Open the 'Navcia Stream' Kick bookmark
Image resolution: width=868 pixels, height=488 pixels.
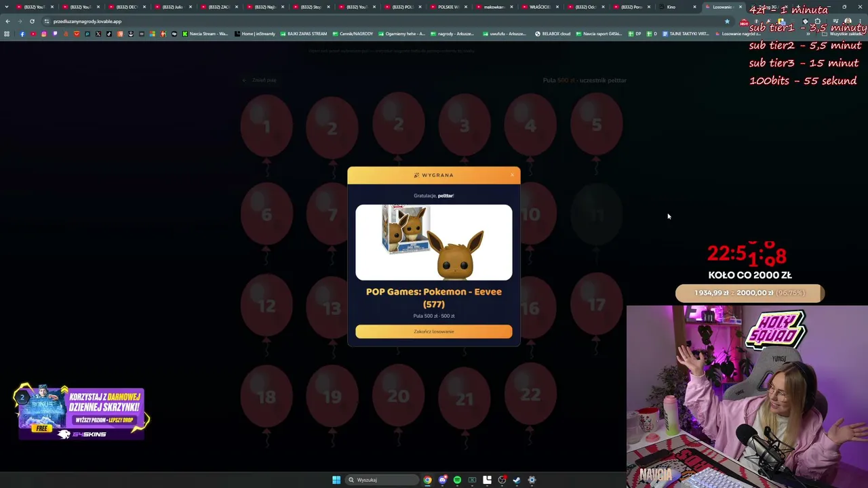tap(205, 34)
